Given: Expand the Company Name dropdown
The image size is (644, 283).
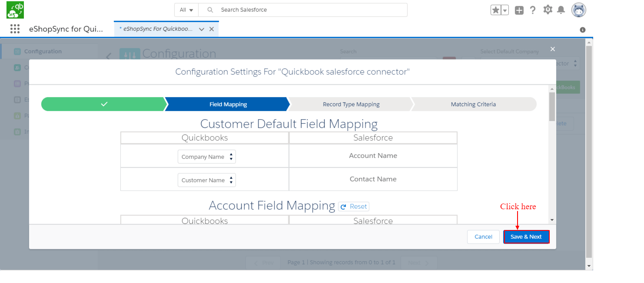Looking at the screenshot, I should click(207, 157).
